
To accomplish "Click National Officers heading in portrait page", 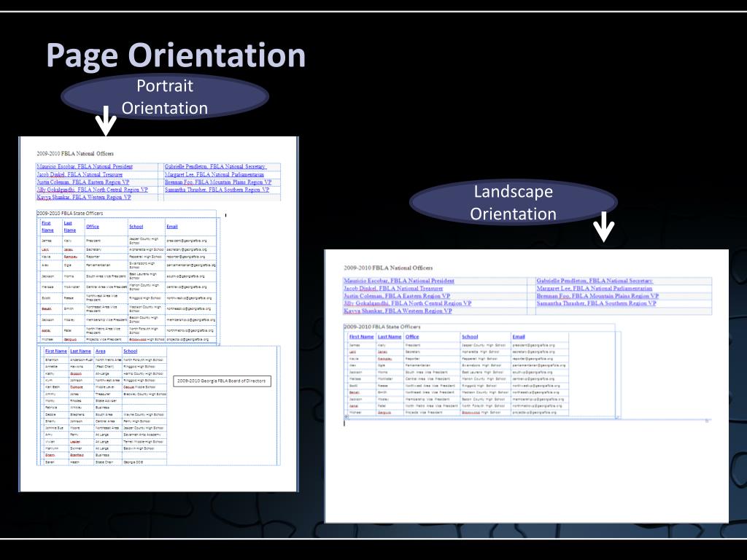I will 75,154.
